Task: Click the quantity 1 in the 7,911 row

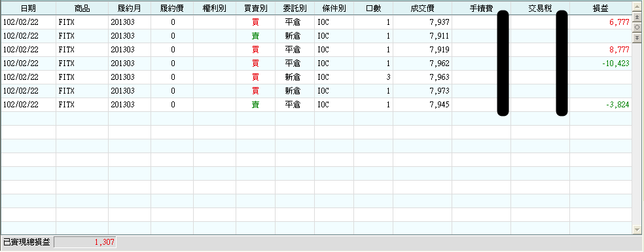Action: click(389, 36)
